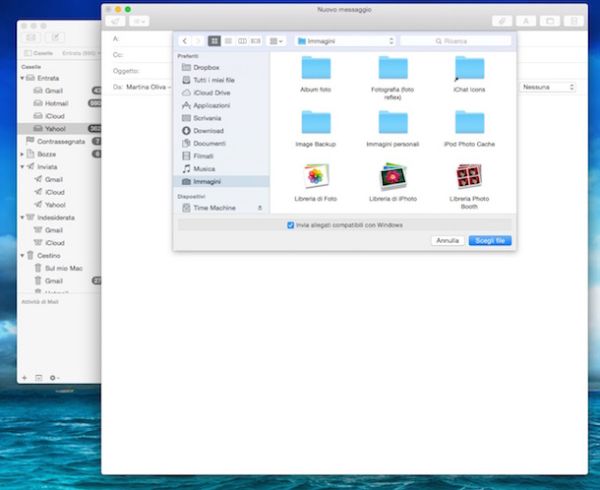This screenshot has width=600, height=490.
Task: Select iCloud Drive in the sidebar
Action: [211, 92]
